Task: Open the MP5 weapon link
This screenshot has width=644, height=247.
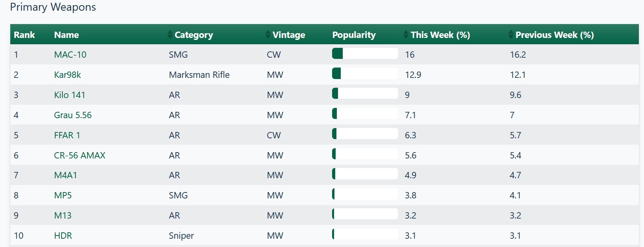Action: [63, 195]
